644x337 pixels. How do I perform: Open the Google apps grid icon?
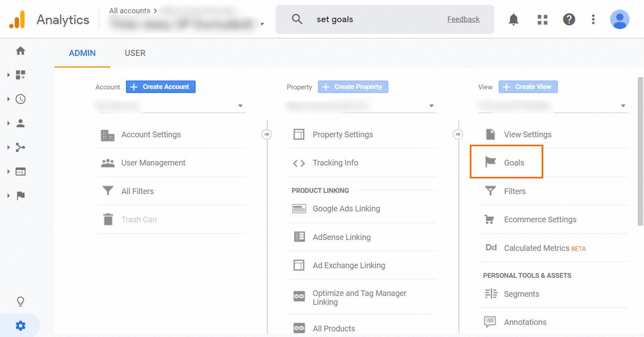click(x=542, y=19)
